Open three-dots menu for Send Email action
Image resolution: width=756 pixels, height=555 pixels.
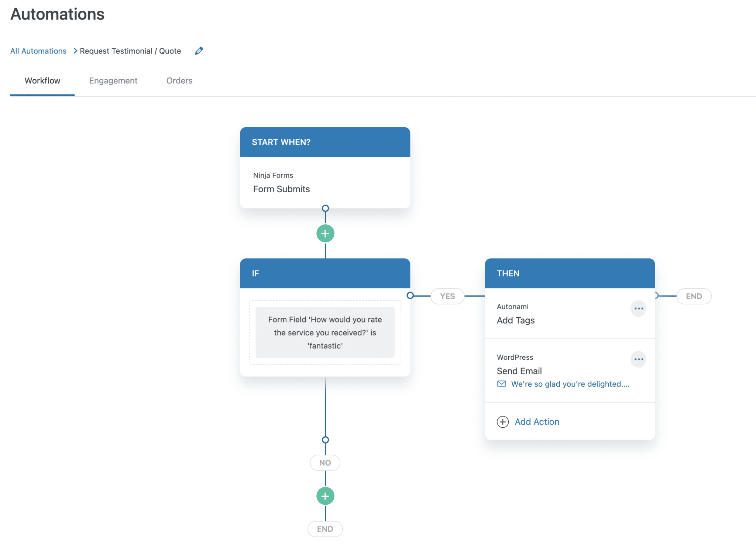pos(638,359)
